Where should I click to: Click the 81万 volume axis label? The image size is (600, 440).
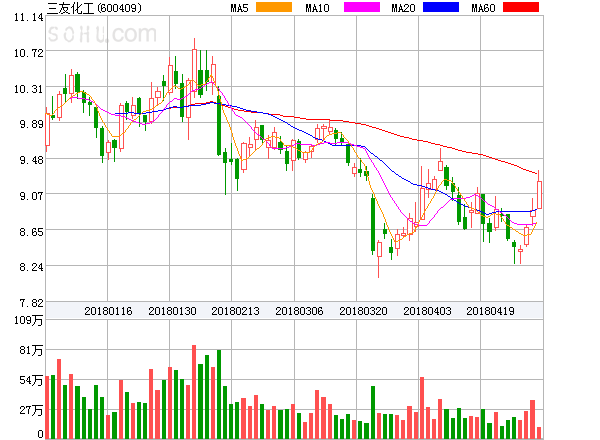(31, 350)
